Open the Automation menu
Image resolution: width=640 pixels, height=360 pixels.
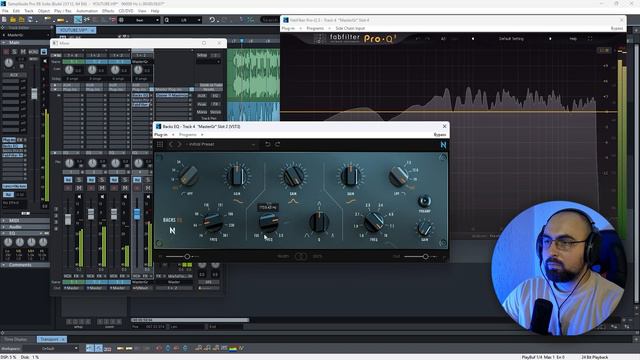click(x=87, y=11)
